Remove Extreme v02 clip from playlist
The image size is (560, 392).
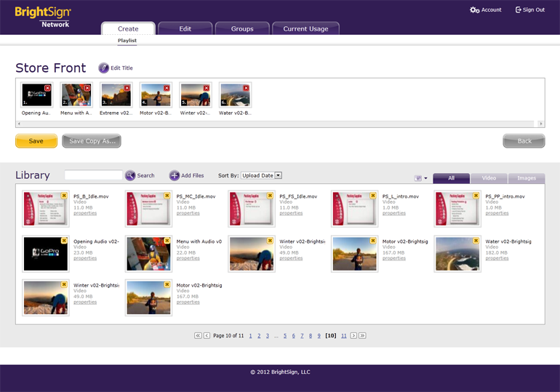click(127, 88)
